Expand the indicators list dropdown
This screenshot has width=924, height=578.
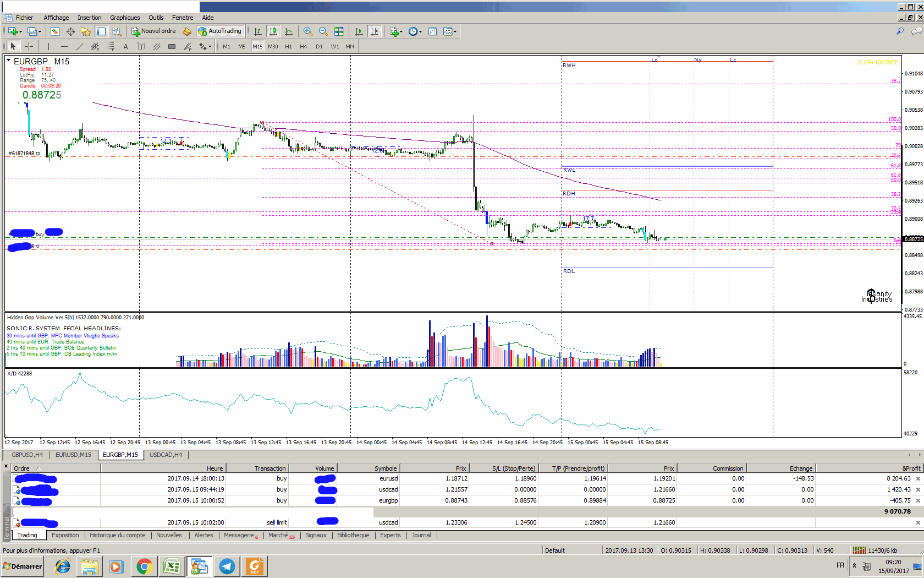click(402, 31)
